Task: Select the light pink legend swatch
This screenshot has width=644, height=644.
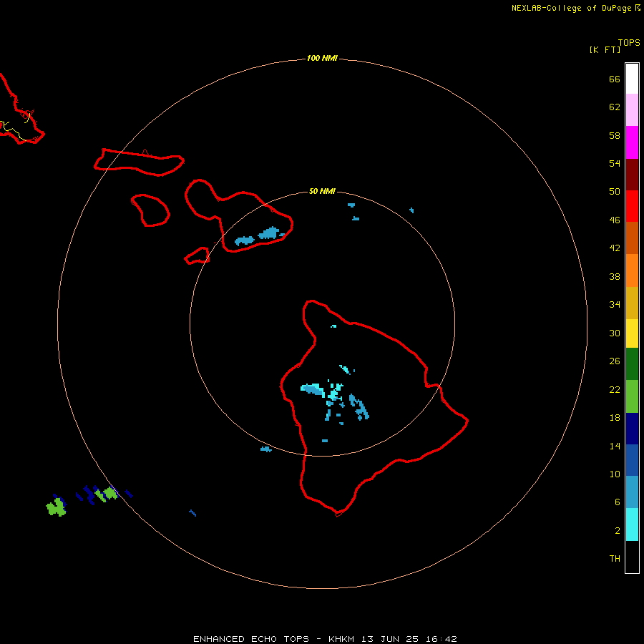Action: (632, 110)
